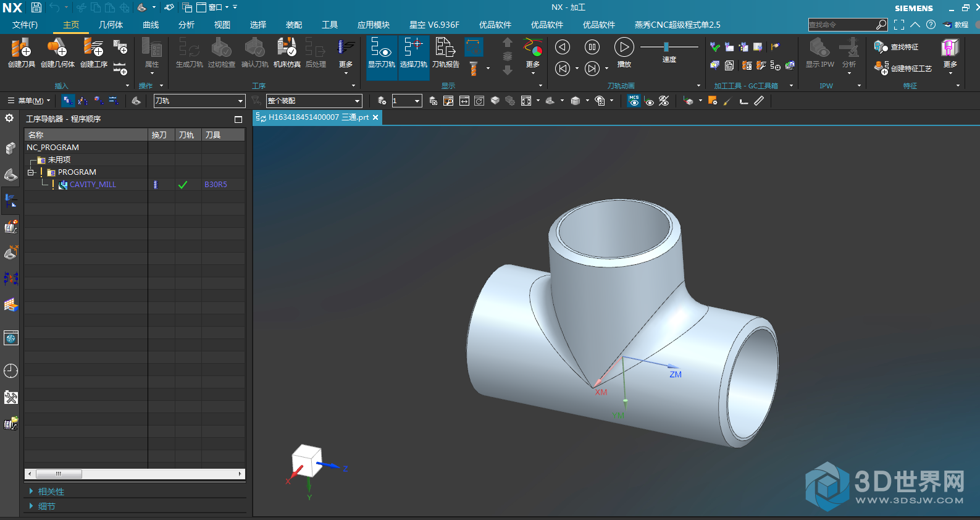
Task: Maximize the Operation Navigator panel
Action: [238, 119]
